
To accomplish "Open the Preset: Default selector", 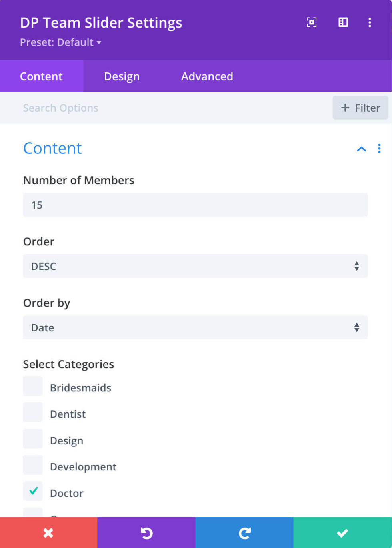I will (x=60, y=42).
